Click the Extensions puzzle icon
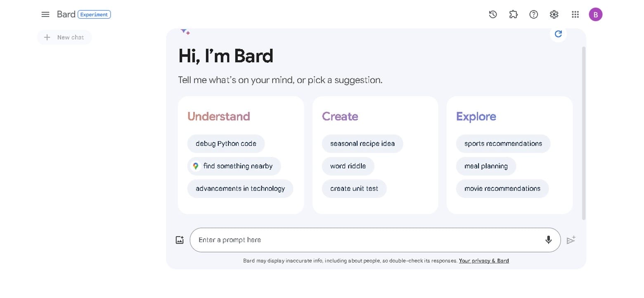Viewport: 644px width, 298px height. pos(513,14)
